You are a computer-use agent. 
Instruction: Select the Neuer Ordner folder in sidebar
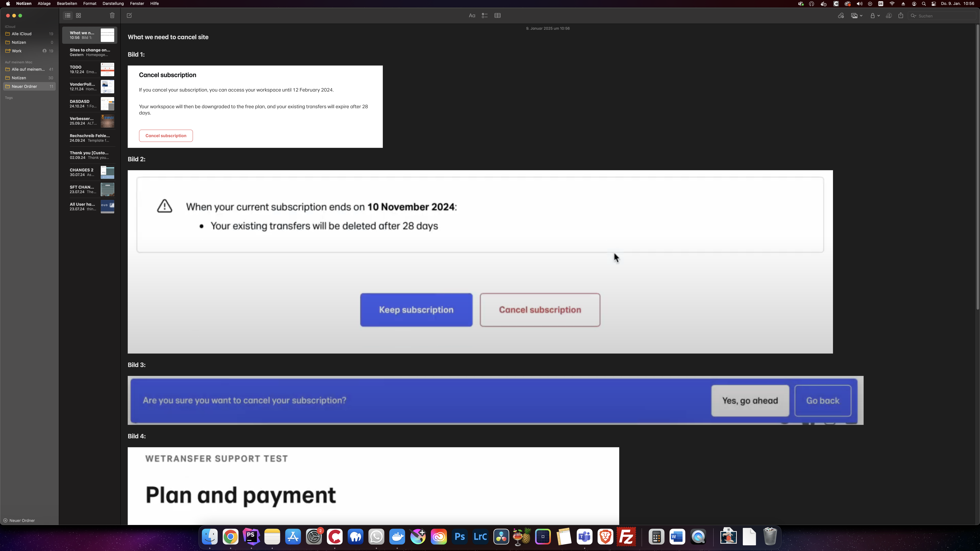click(29, 86)
